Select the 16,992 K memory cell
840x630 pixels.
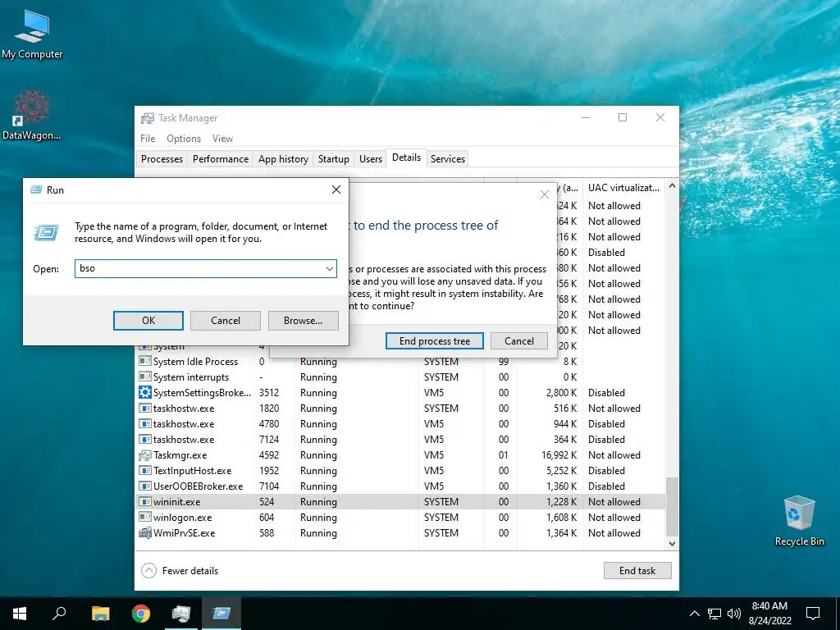click(x=559, y=455)
